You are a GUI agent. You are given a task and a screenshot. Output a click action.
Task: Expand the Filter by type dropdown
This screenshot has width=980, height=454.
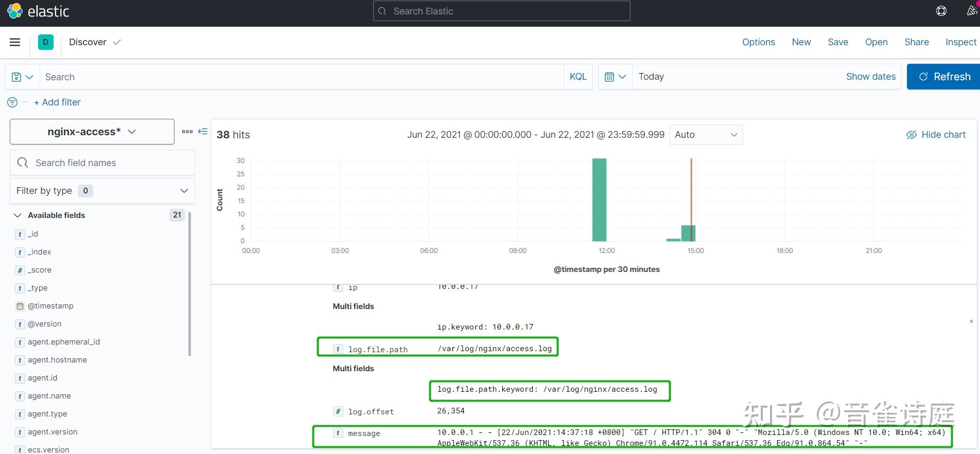pos(102,191)
